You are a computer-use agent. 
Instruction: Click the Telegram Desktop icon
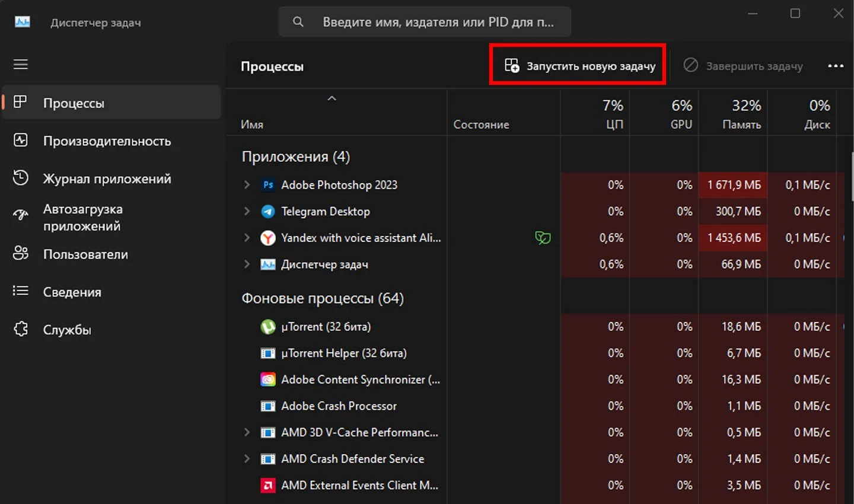click(x=268, y=211)
